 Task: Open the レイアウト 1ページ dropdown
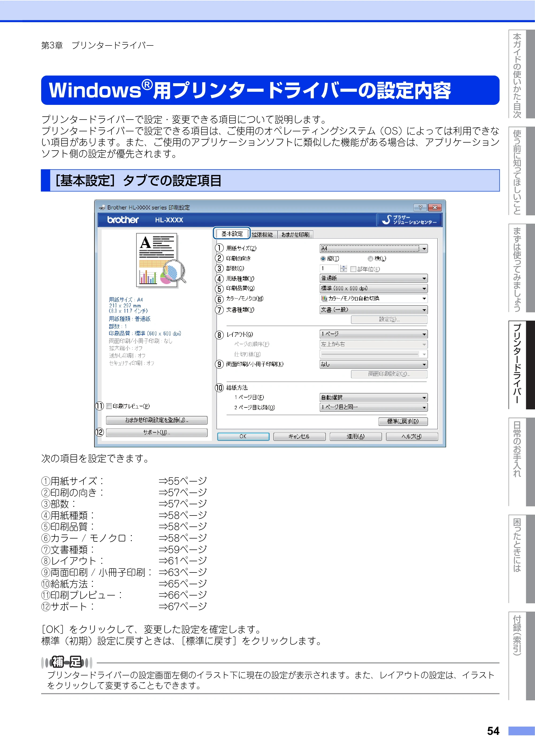point(374,334)
